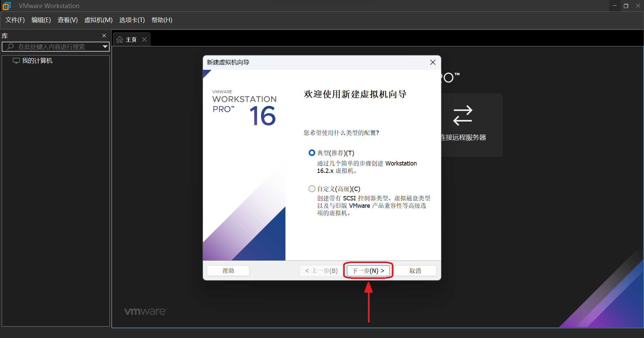The height and width of the screenshot is (338, 644).
Task: Click the connect to remote server arrows icon
Action: coord(463,115)
